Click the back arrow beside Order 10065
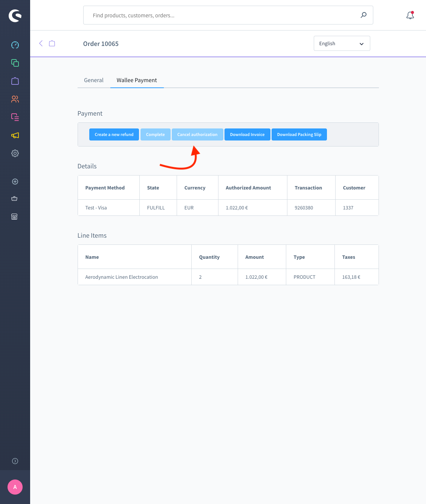The height and width of the screenshot is (504, 426). pyautogui.click(x=41, y=43)
